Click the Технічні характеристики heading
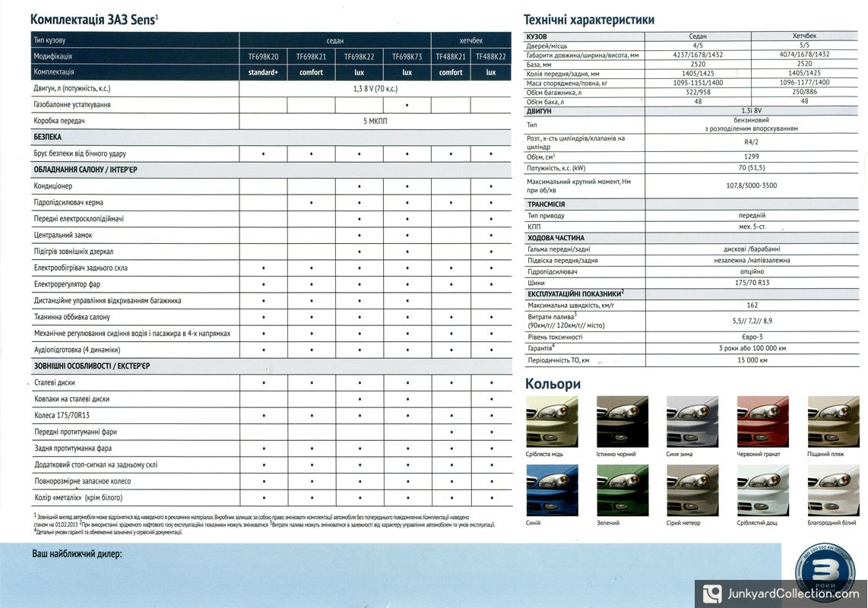 [589, 20]
